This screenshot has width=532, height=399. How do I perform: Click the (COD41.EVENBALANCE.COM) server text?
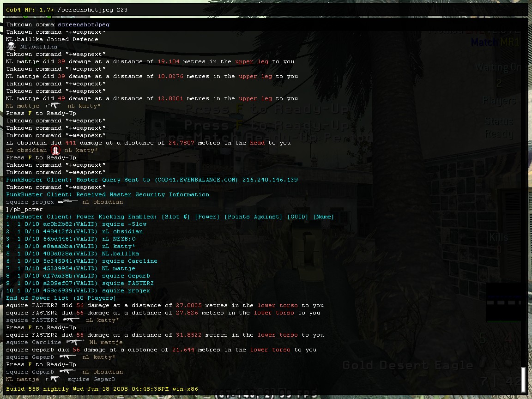click(196, 180)
